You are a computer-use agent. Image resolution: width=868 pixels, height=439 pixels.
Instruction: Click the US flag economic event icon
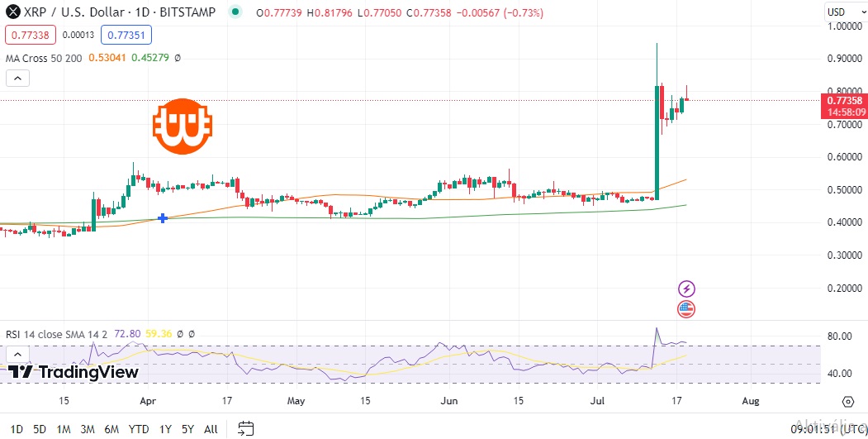coord(686,309)
